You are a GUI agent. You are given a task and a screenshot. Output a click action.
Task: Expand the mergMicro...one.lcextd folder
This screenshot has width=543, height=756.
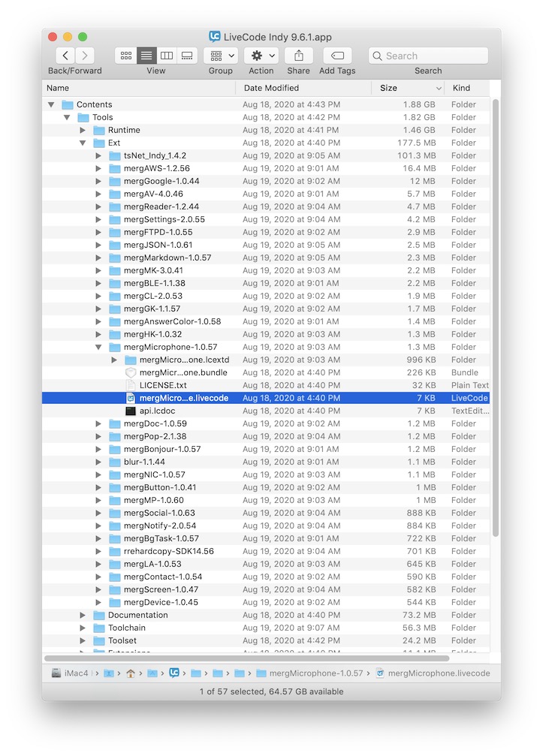[x=114, y=360]
